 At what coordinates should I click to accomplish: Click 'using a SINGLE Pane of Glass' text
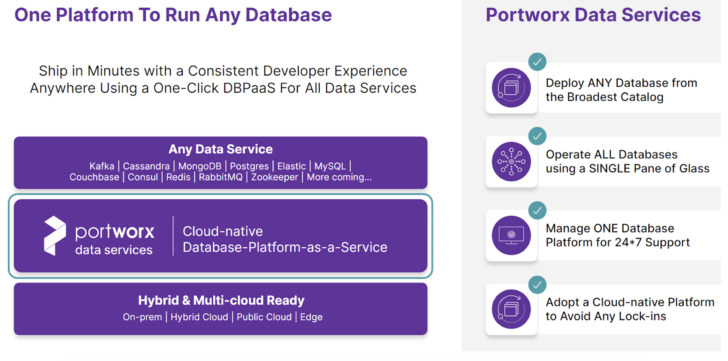point(628,168)
